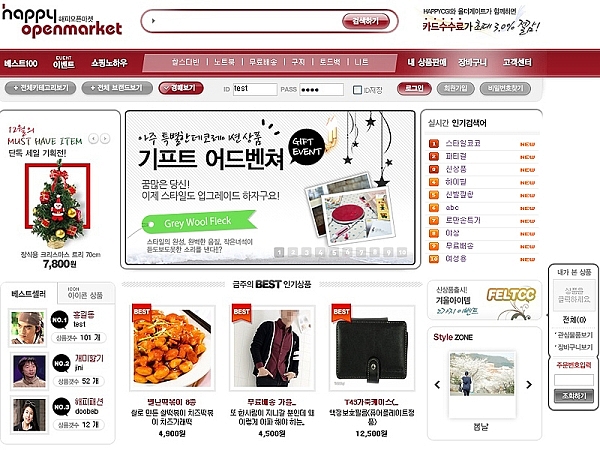
Task: Click the black Gift Event speech bubble
Action: [307, 147]
